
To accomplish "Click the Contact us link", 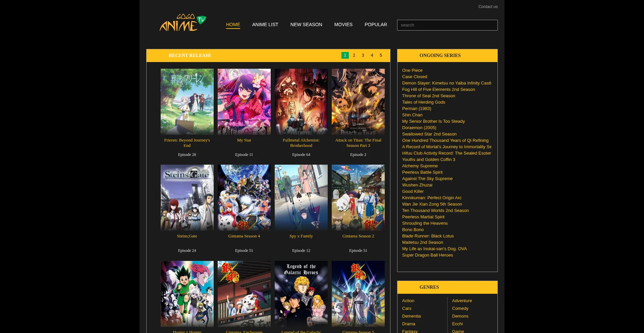I will [x=488, y=7].
